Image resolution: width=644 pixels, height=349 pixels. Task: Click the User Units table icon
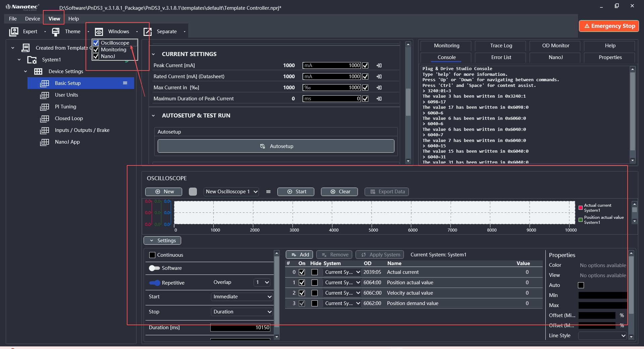45,95
